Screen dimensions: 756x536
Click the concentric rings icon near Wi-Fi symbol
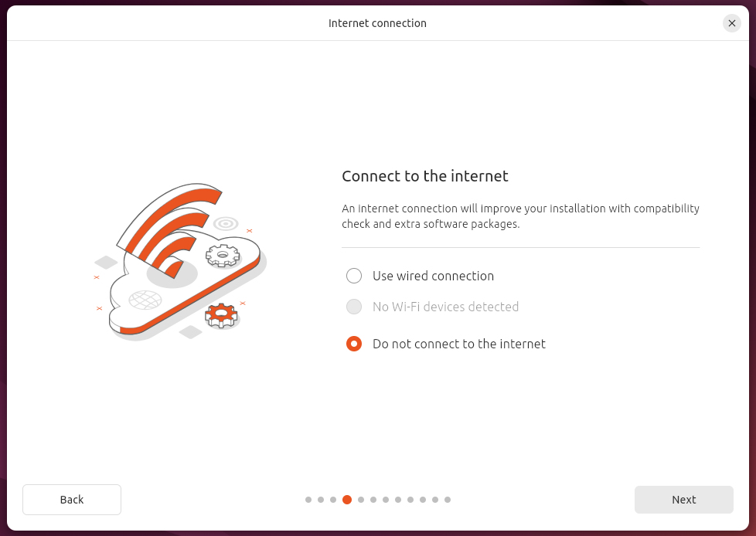coord(226,223)
